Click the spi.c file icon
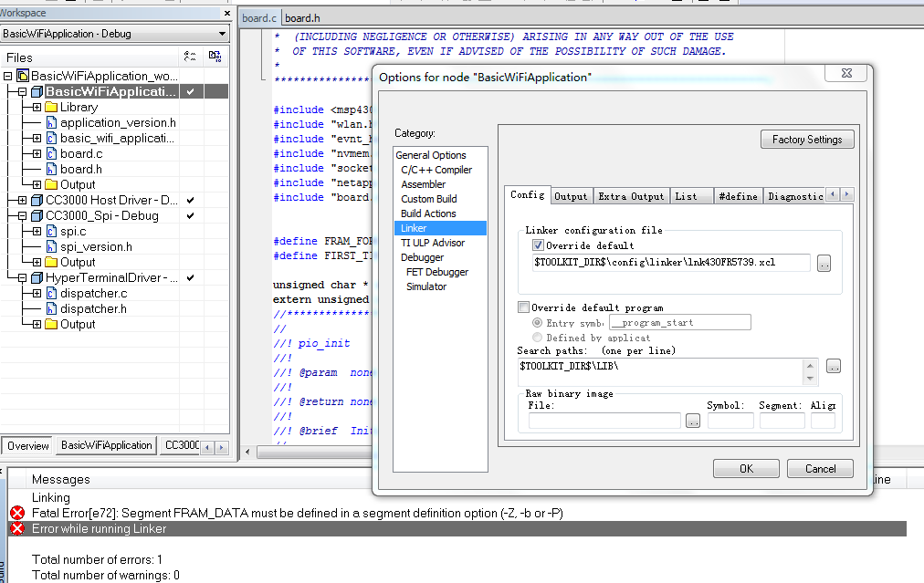This screenshot has height=583, width=924. point(52,231)
